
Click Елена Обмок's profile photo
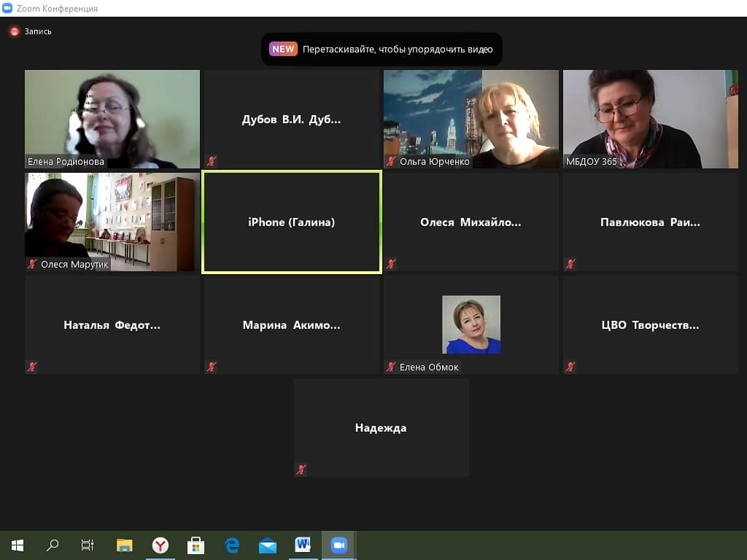pyautogui.click(x=471, y=324)
